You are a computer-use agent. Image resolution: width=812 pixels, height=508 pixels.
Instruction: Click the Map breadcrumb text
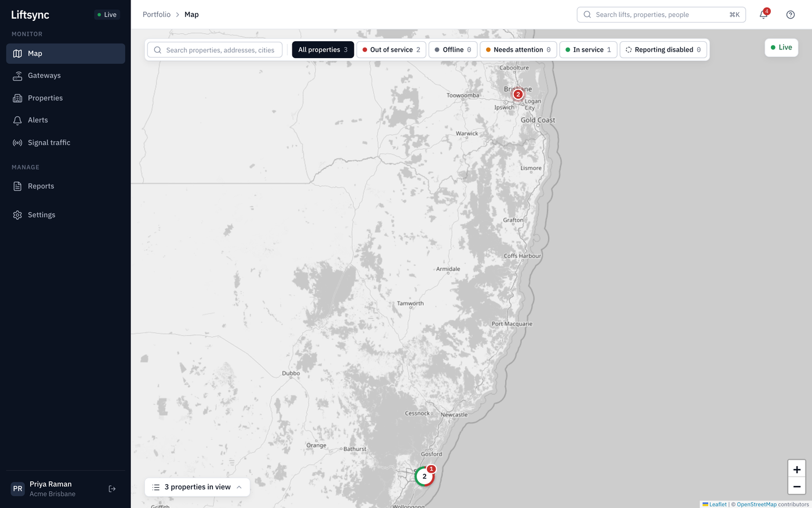(x=191, y=15)
